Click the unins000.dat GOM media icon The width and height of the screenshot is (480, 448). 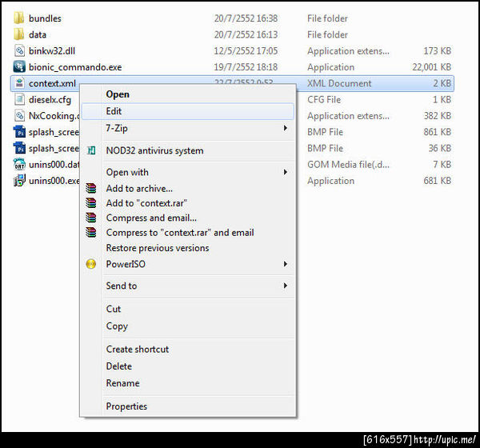(19, 164)
